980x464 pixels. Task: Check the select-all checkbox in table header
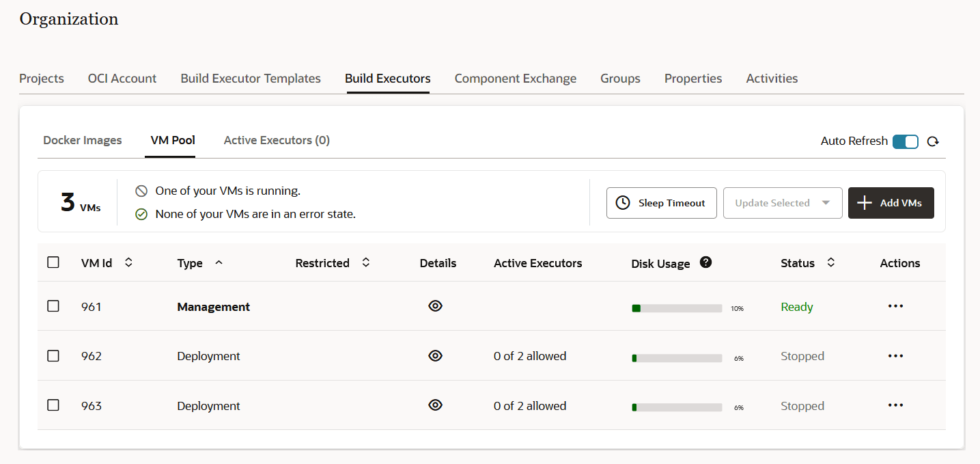pos(53,262)
